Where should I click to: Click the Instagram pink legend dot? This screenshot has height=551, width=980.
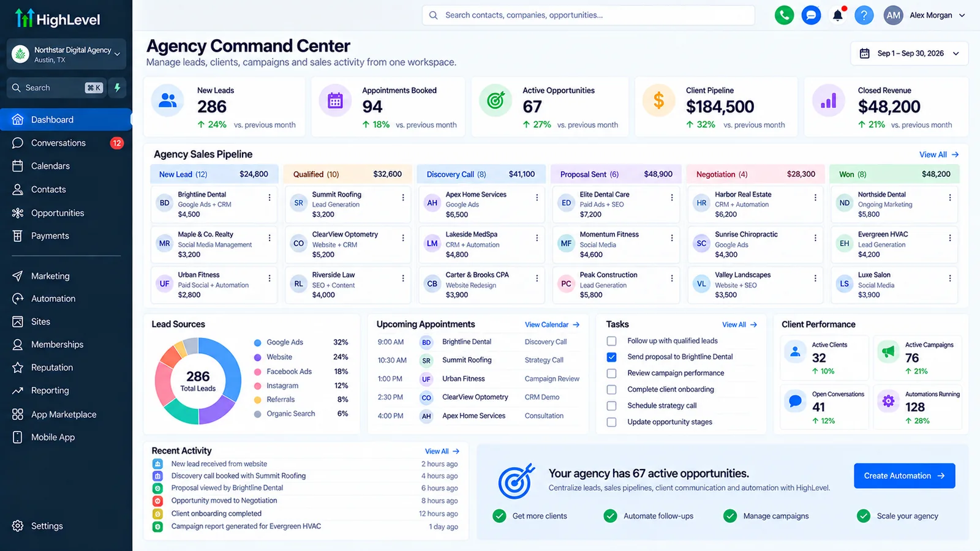tap(258, 386)
